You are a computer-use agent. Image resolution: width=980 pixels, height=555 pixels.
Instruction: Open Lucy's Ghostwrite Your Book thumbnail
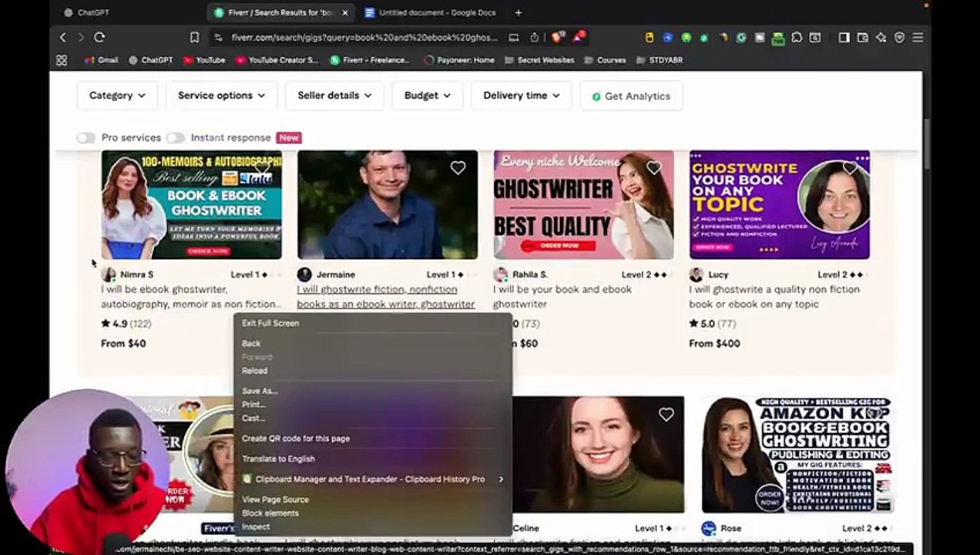(x=780, y=205)
